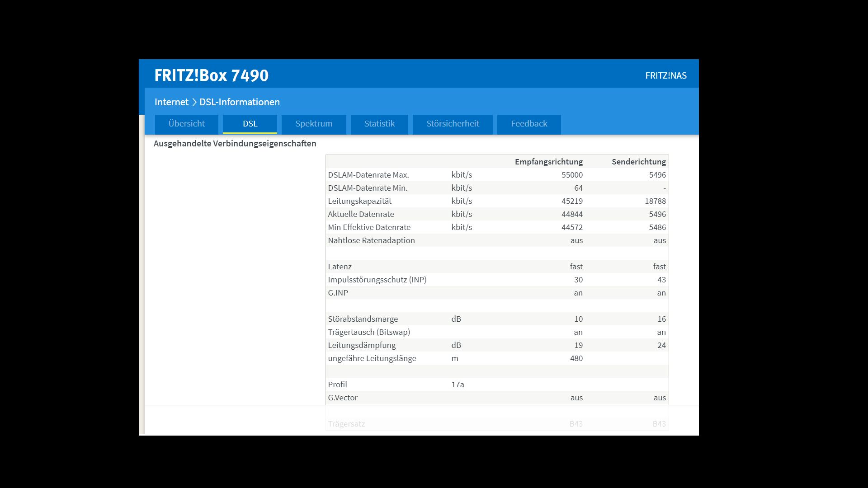Click the Störabstandsmarge row label
This screenshot has width=868, height=488.
[x=363, y=319]
